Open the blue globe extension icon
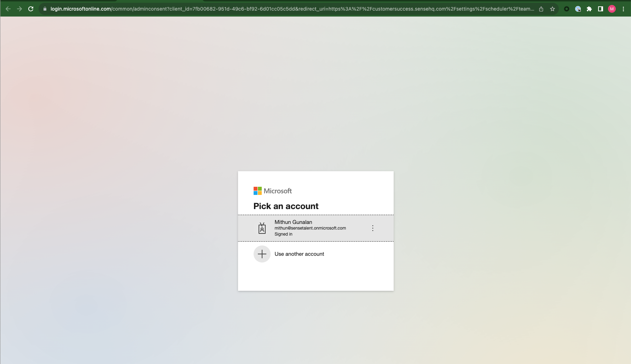631x364 pixels. click(x=578, y=9)
